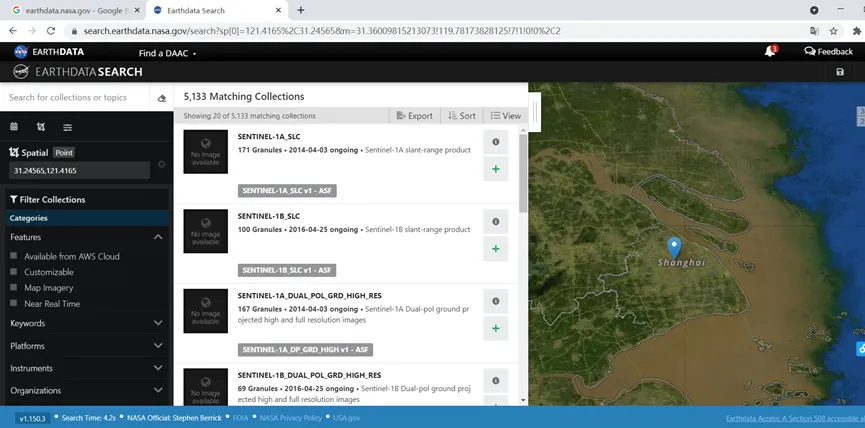Open the Feedback link
Image resolution: width=865 pixels, height=428 pixels.
pyautogui.click(x=829, y=51)
